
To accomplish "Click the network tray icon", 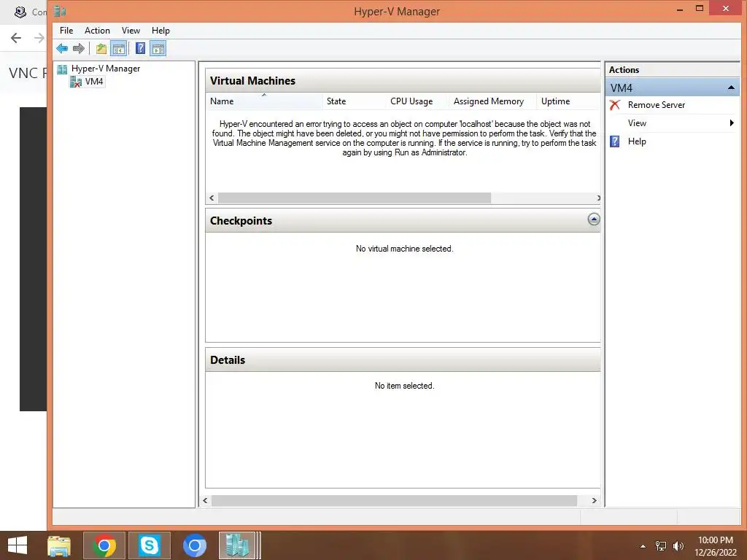I will tap(661, 546).
